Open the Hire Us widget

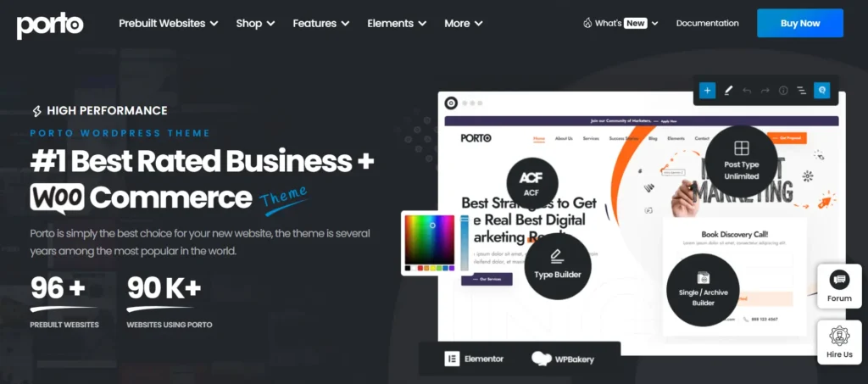(x=839, y=342)
